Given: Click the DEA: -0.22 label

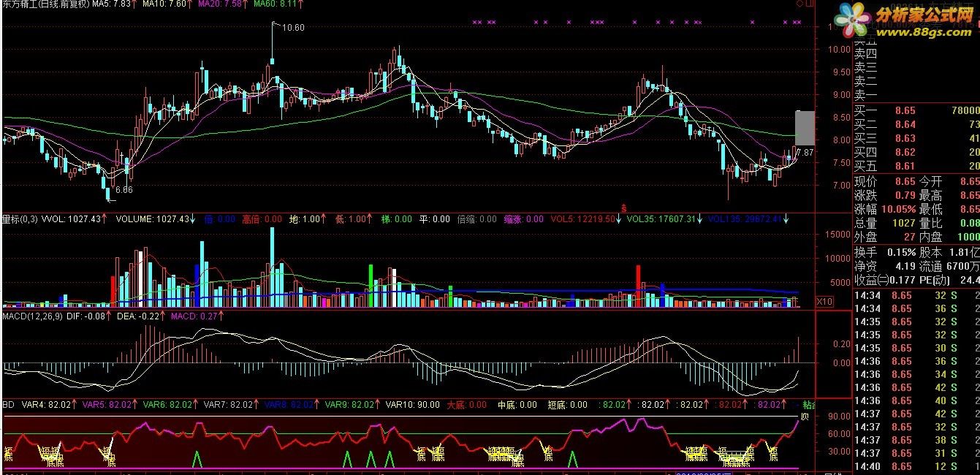Looking at the screenshot, I should click(x=139, y=316).
